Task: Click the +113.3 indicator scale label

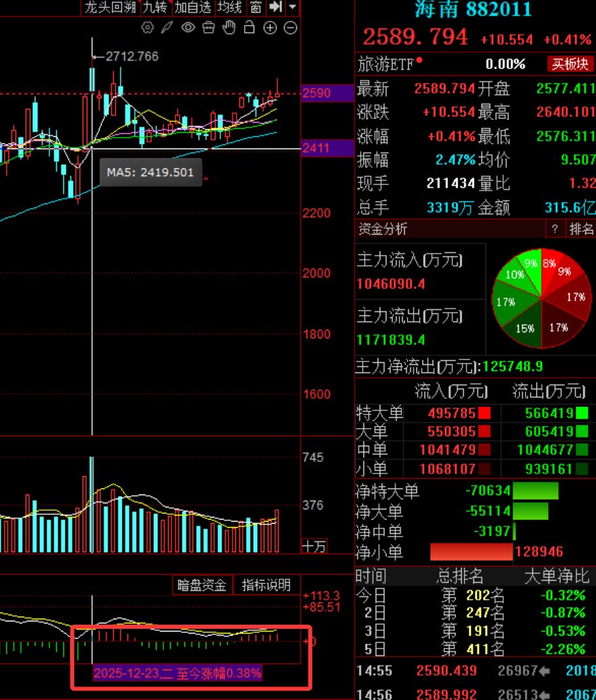Action: (321, 596)
